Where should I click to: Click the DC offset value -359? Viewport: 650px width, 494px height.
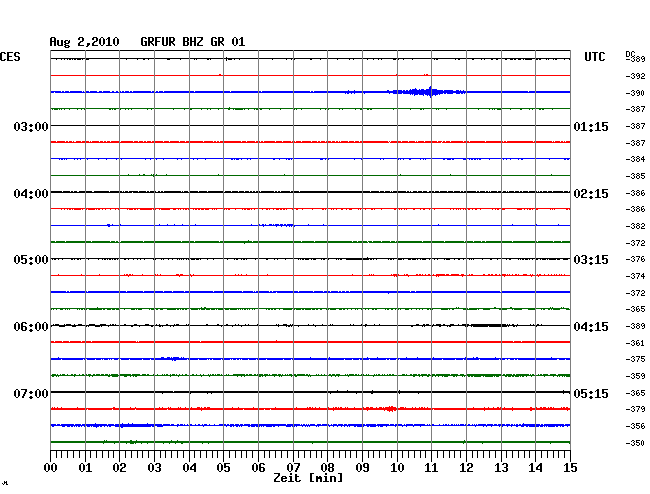coord(635,376)
